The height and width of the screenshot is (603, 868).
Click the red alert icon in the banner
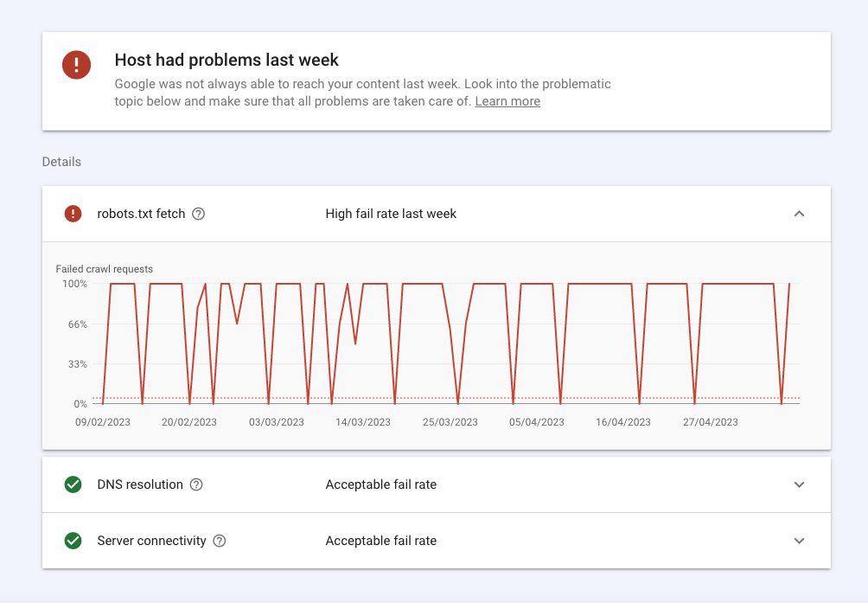76,65
